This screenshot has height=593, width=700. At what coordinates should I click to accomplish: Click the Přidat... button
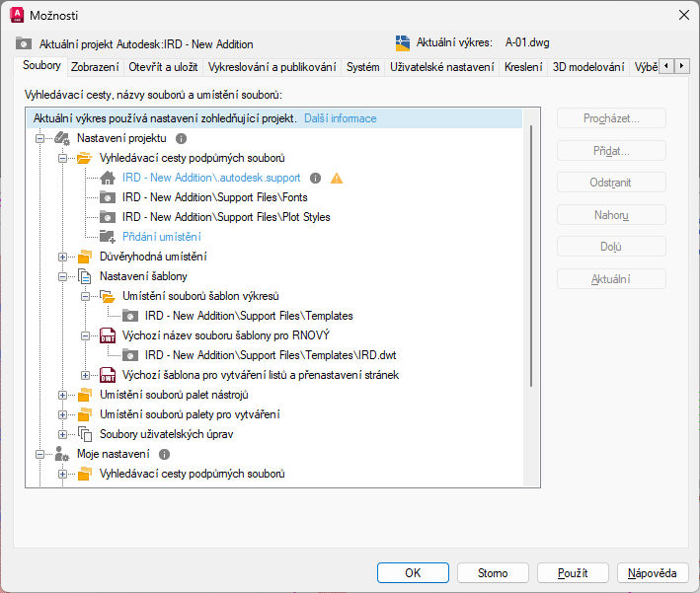[x=611, y=151]
